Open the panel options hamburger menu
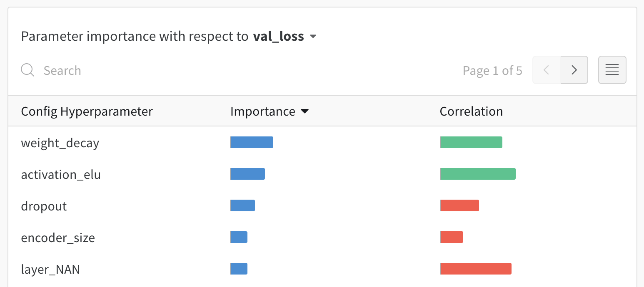The image size is (644, 287). click(x=612, y=69)
